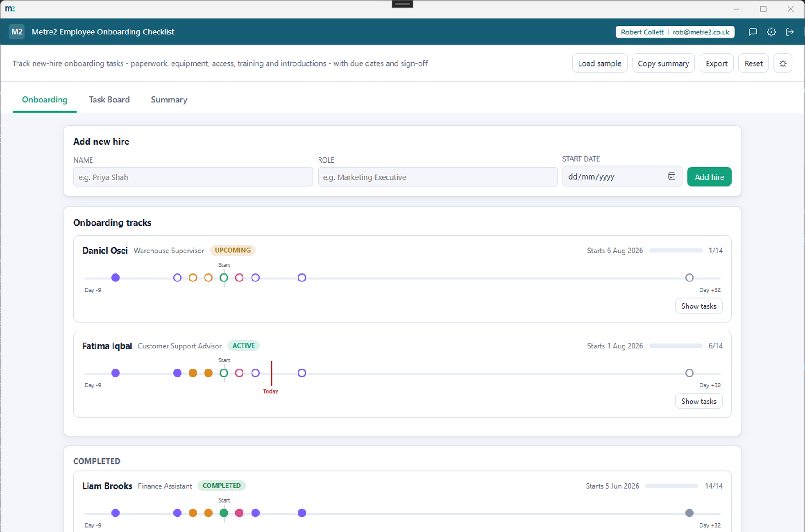805x532 pixels.
Task: Open the settings gear icon
Action: [x=771, y=32]
